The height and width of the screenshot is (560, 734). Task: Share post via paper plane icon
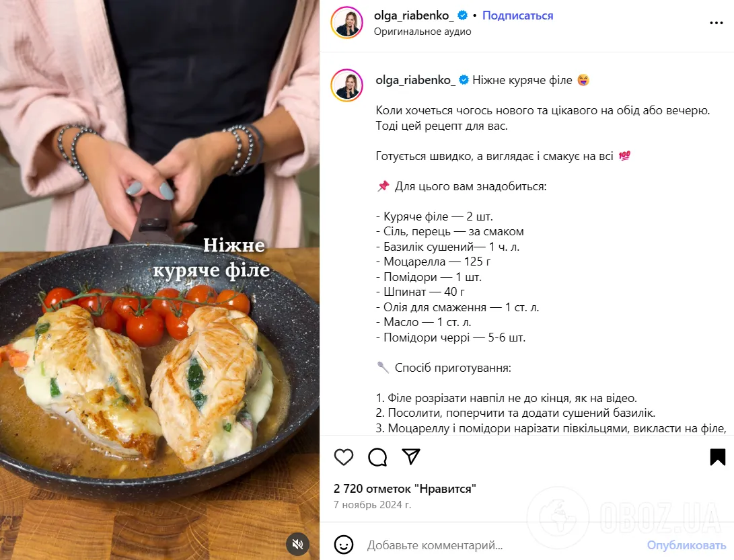pos(411,456)
